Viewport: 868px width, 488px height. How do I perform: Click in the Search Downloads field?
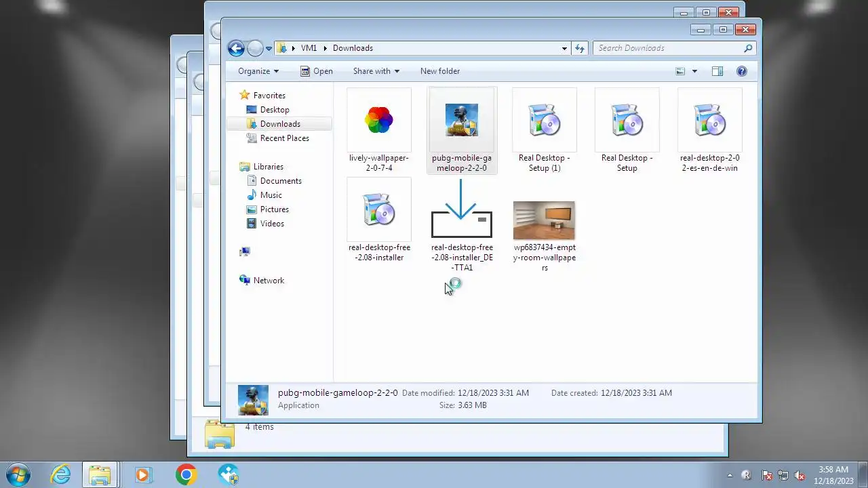(668, 48)
